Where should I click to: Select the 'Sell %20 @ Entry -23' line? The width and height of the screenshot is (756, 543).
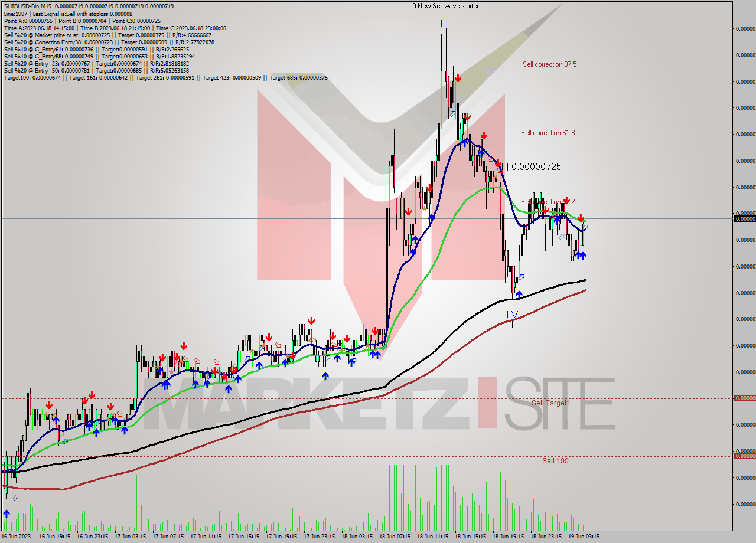pos(96,63)
